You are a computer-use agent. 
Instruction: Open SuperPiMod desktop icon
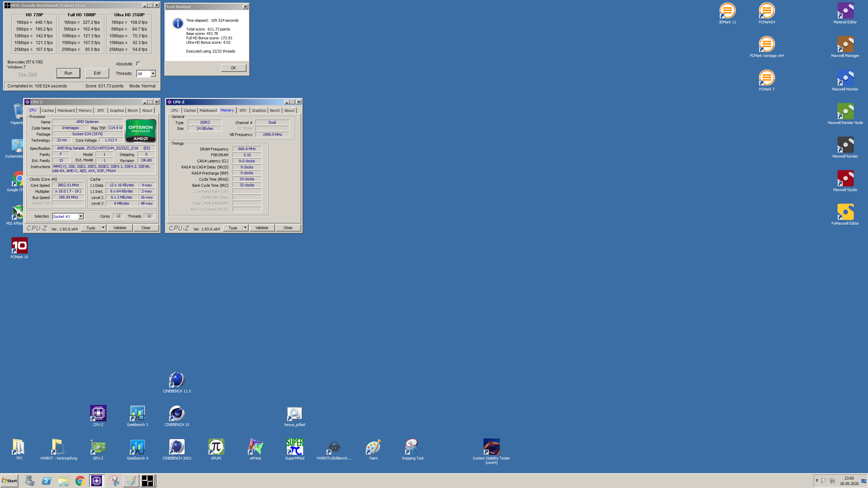tap(295, 449)
